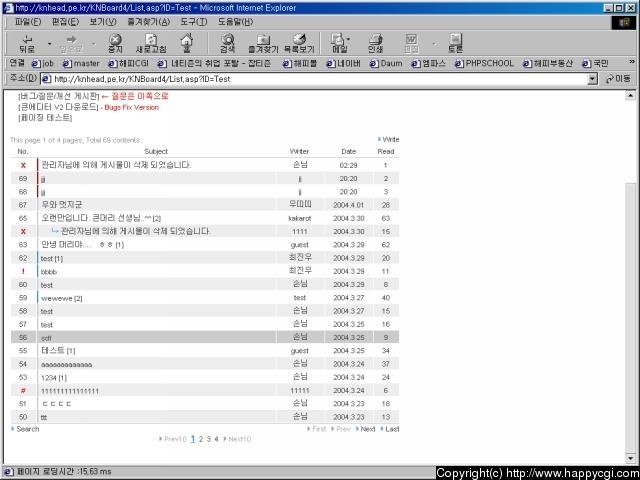Screen dimensions: 640x480
Task: Open the 파일(F) menu
Action: [x=28, y=22]
